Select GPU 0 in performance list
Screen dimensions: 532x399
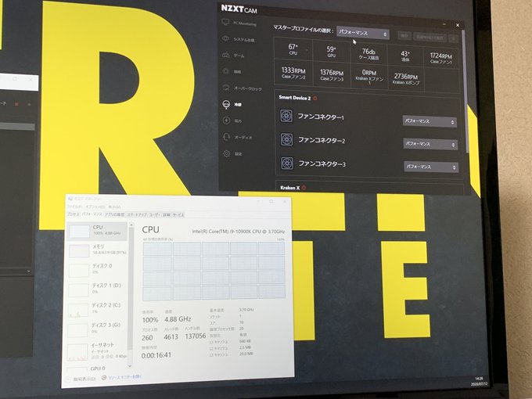[97, 368]
